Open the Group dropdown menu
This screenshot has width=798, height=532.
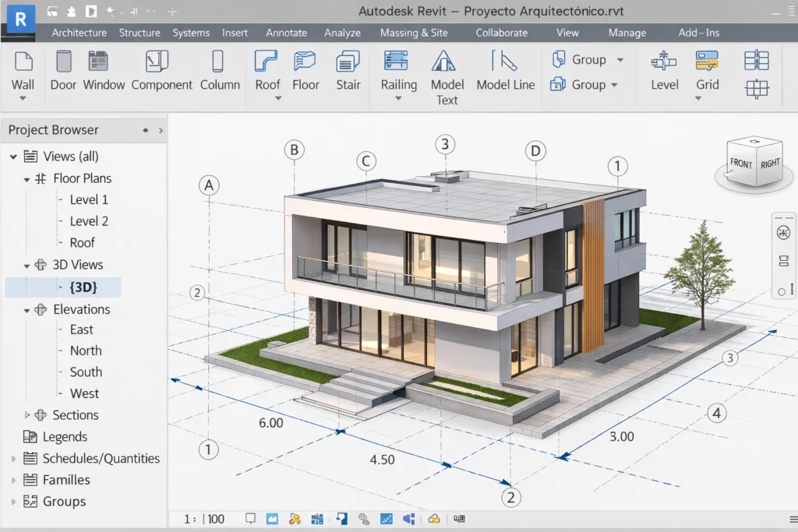pos(620,59)
